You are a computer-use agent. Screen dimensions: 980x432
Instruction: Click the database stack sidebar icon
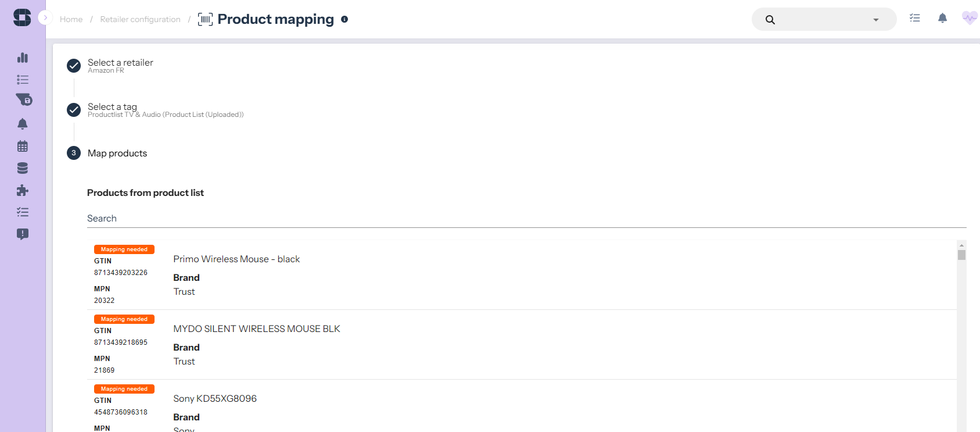[23, 168]
